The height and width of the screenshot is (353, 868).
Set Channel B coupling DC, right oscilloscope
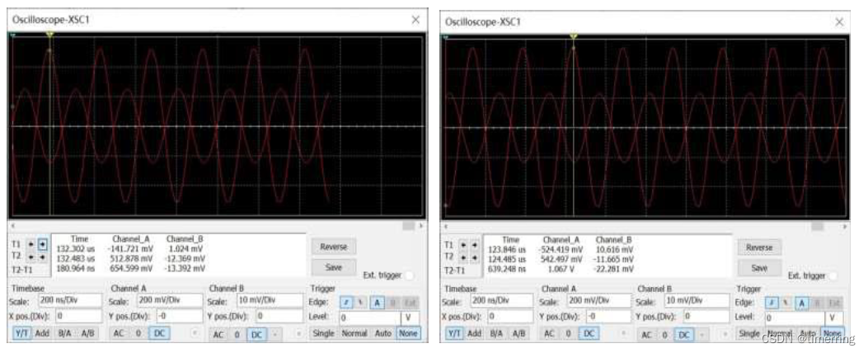tap(685, 335)
